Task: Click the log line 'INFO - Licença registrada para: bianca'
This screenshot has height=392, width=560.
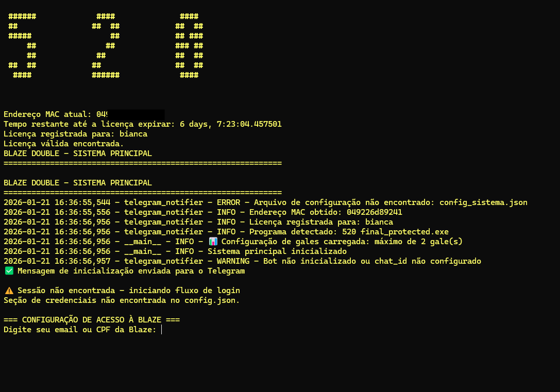Action: (x=198, y=222)
